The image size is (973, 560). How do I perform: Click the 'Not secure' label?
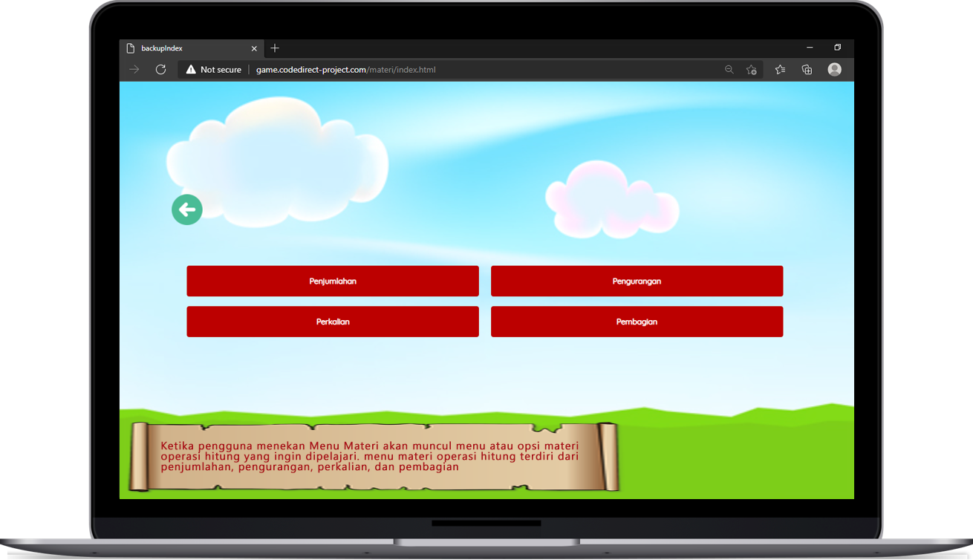221,70
